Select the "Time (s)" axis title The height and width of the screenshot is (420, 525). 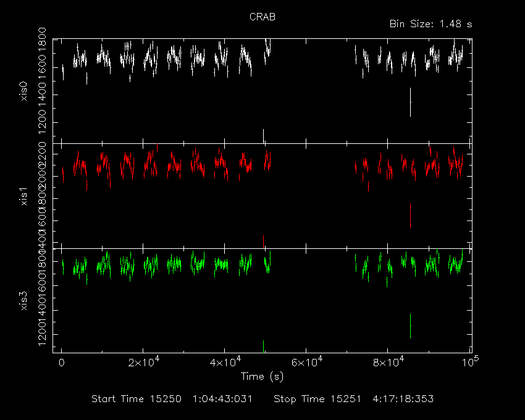[x=262, y=377]
